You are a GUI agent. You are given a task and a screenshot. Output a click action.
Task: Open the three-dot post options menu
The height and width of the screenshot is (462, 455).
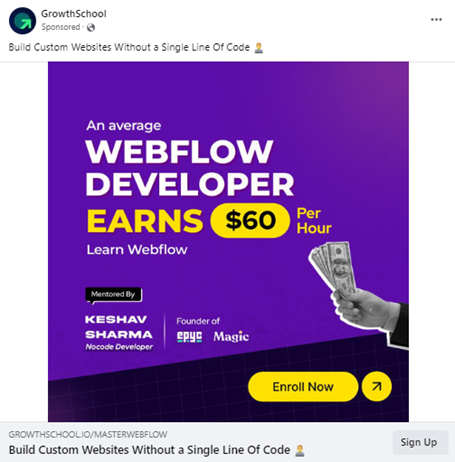(436, 20)
